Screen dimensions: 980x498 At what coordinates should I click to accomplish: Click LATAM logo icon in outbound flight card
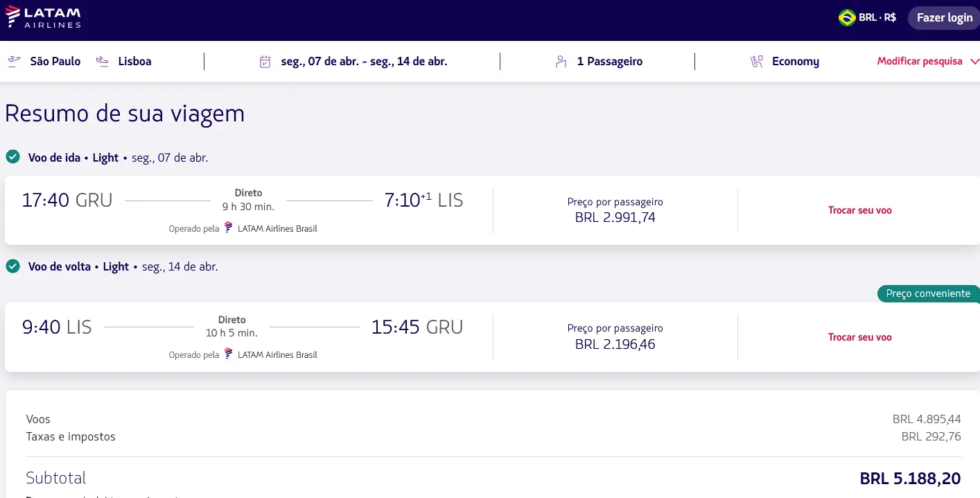[x=229, y=227]
